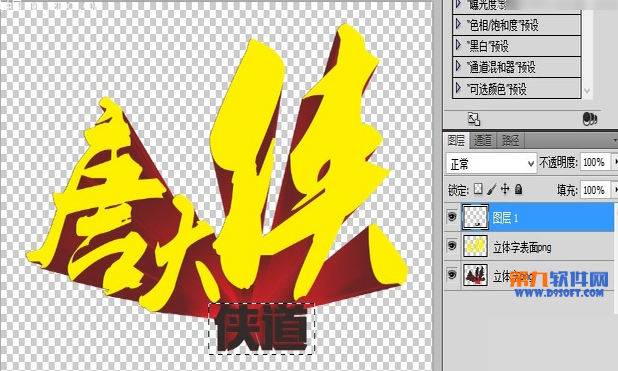Expand the "可选颜色"预设 group

click(458, 88)
